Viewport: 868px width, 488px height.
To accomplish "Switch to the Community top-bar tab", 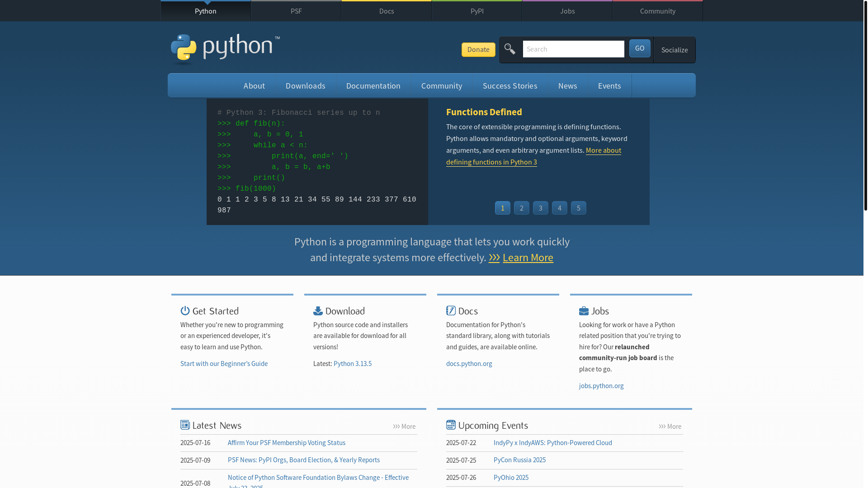I will tap(658, 11).
